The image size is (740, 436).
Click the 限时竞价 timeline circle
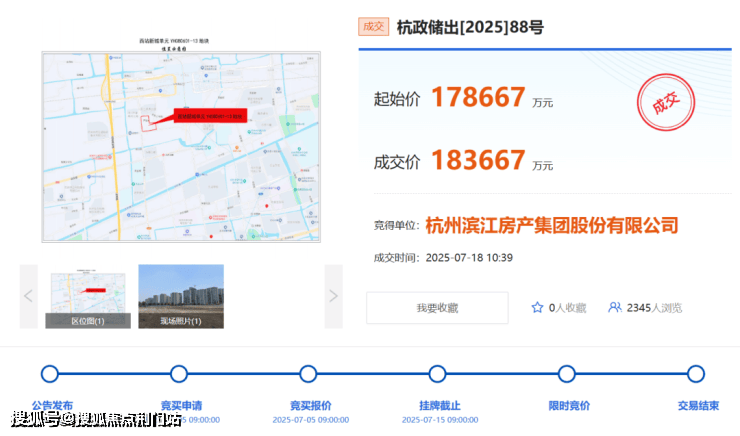[x=566, y=374]
